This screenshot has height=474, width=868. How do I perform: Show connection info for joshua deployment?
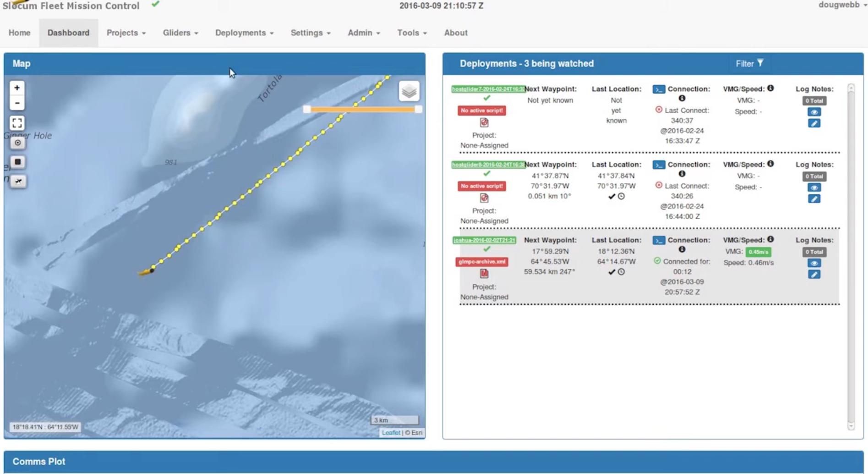pos(682,249)
